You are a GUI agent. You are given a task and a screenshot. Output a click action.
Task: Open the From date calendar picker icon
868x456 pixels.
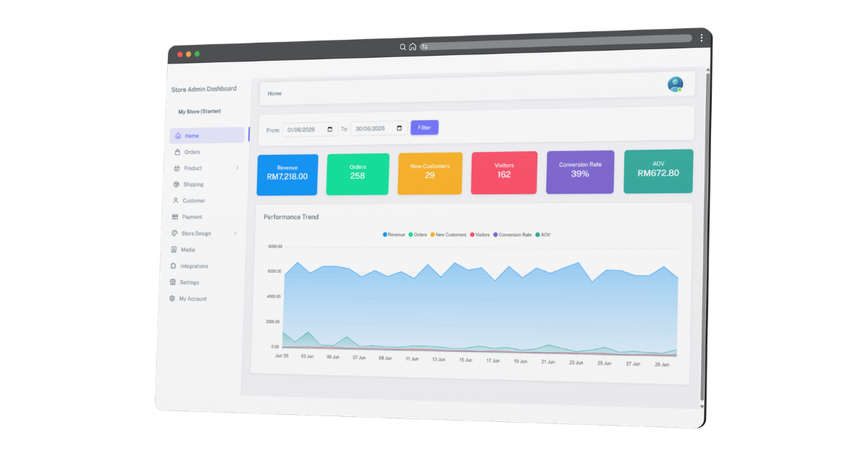tap(330, 130)
